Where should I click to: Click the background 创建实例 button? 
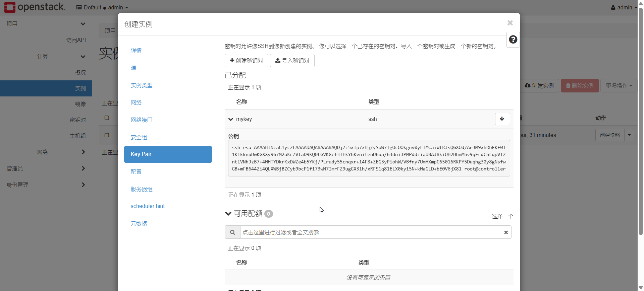[x=539, y=86]
